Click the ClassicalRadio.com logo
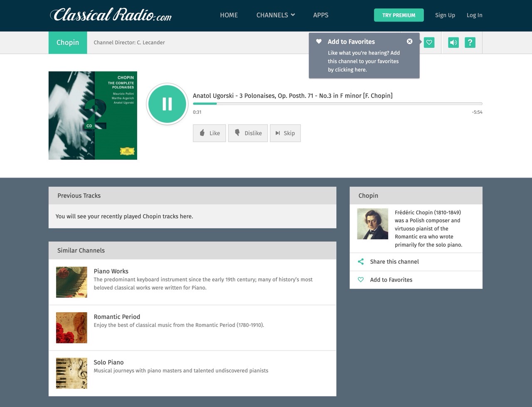The image size is (532, 407). coord(111,15)
